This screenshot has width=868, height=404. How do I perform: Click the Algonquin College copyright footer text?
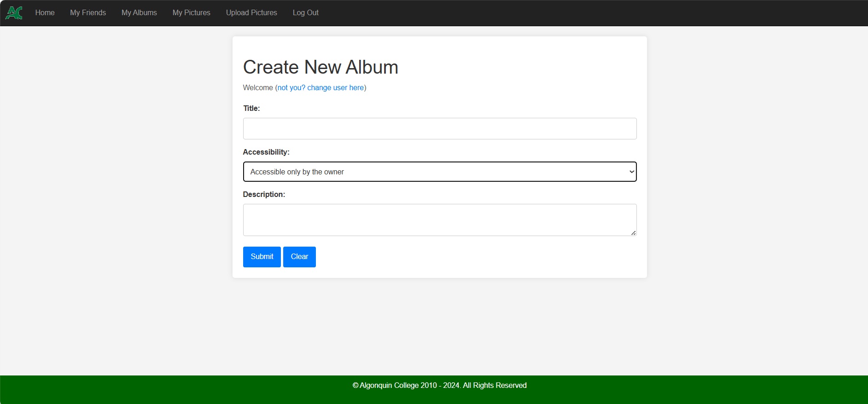439,386
